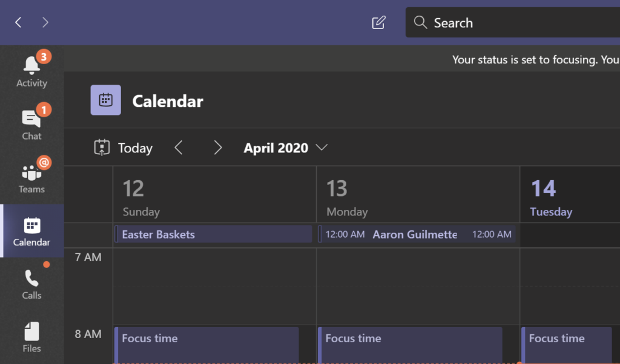The width and height of the screenshot is (620, 364).
Task: Open the Easter Baskets event
Action: pos(213,234)
